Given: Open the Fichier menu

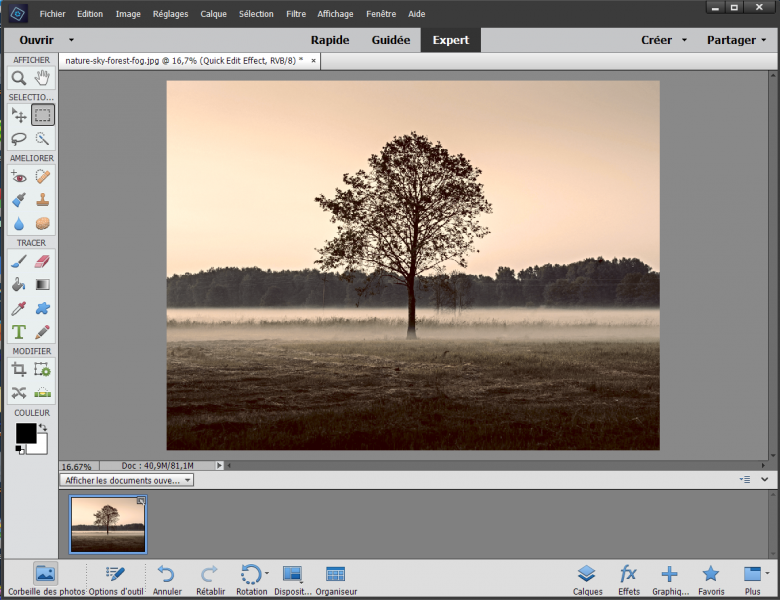Looking at the screenshot, I should click(x=52, y=14).
